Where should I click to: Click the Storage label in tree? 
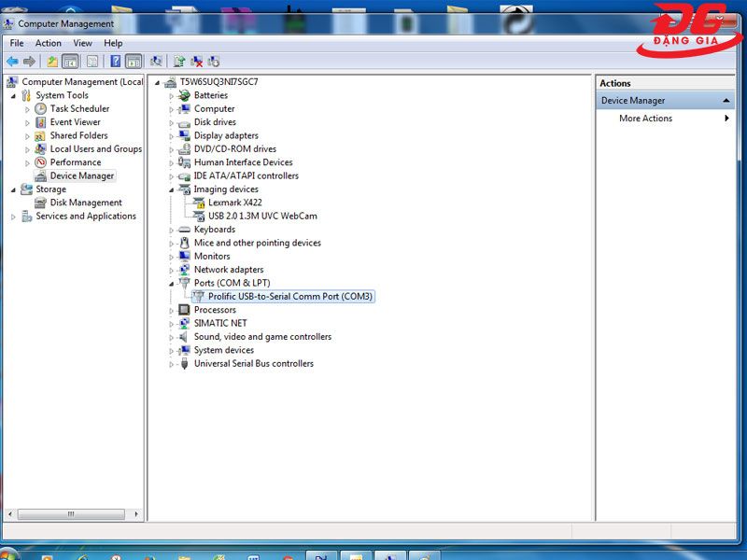51,189
